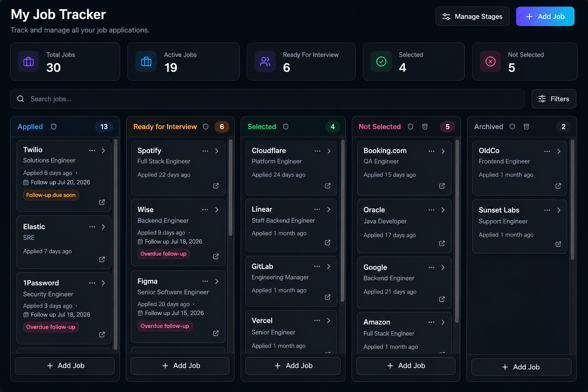This screenshot has height=392, width=588.
Task: Click 'Staff Backend Engineer' on Linear card
Action: [283, 220]
